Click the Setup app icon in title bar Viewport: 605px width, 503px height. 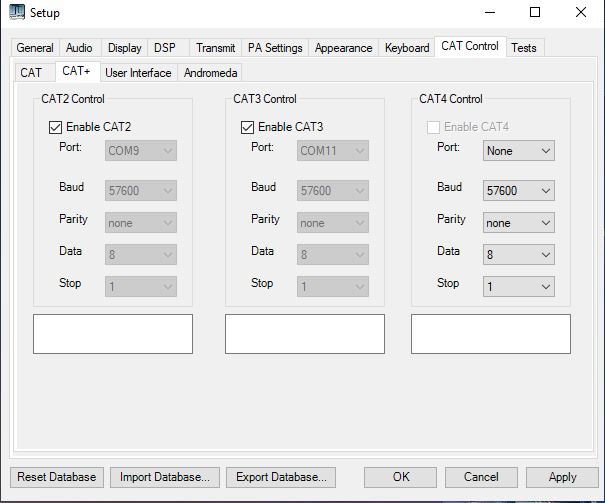16,13
